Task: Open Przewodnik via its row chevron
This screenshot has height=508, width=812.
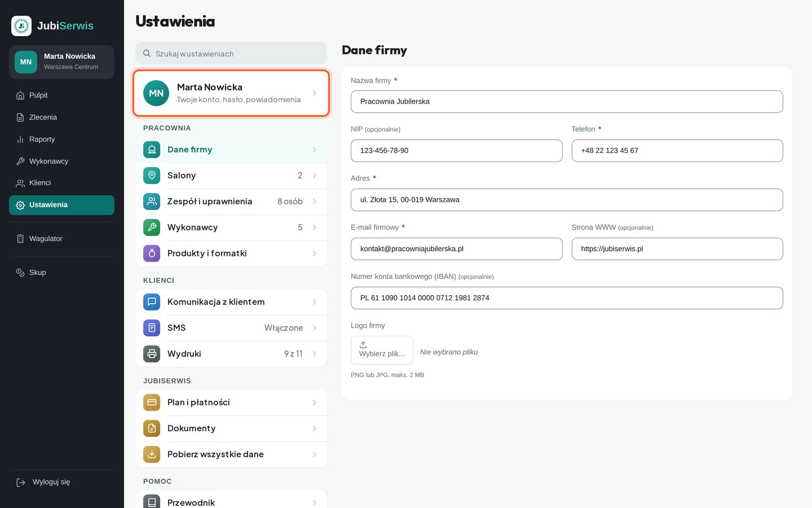Action: 315,503
